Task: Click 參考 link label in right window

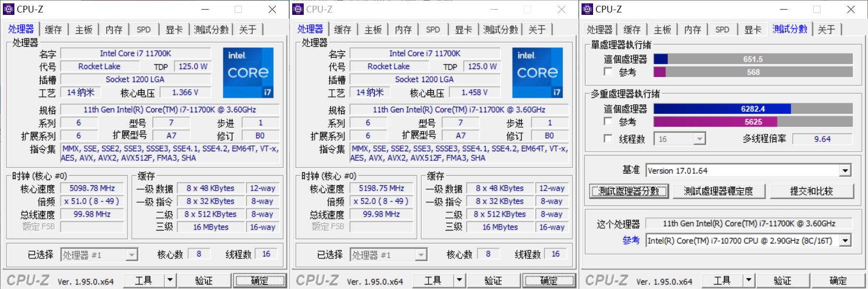Action: point(631,241)
